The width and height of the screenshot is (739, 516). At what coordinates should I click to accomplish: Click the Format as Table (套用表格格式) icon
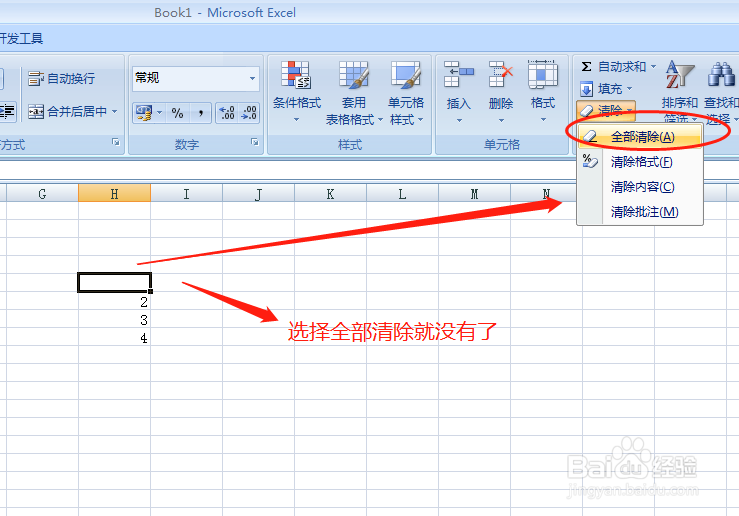tap(353, 74)
